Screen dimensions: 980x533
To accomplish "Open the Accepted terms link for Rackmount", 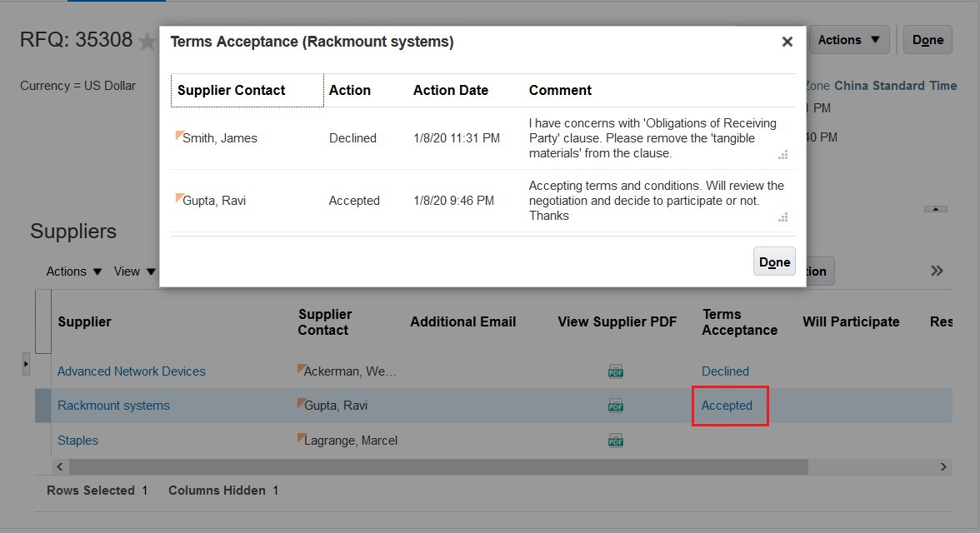I will (727, 406).
